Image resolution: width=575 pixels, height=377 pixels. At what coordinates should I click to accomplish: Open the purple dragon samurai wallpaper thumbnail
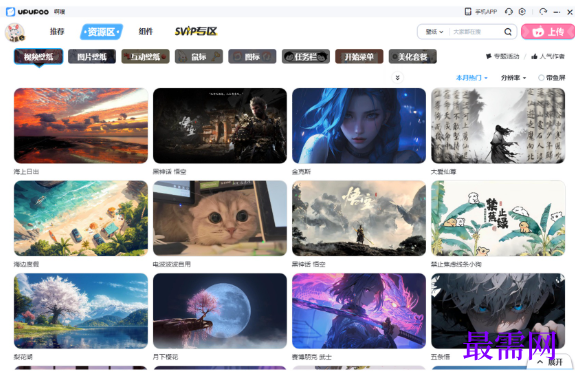coord(359,311)
